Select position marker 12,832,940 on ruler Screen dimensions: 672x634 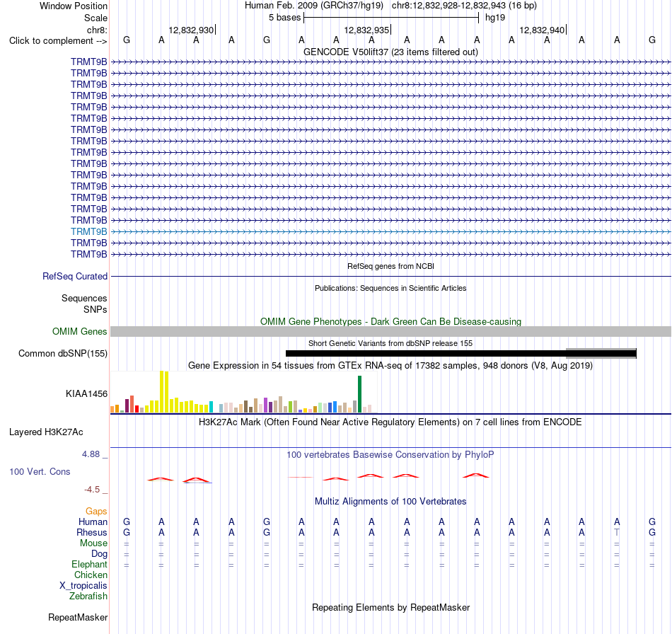coord(542,30)
